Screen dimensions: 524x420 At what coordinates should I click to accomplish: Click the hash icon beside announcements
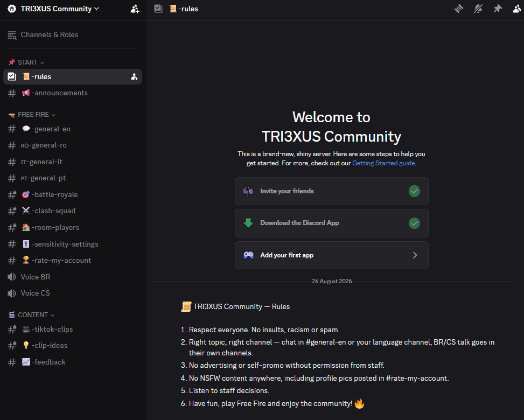tap(12, 93)
